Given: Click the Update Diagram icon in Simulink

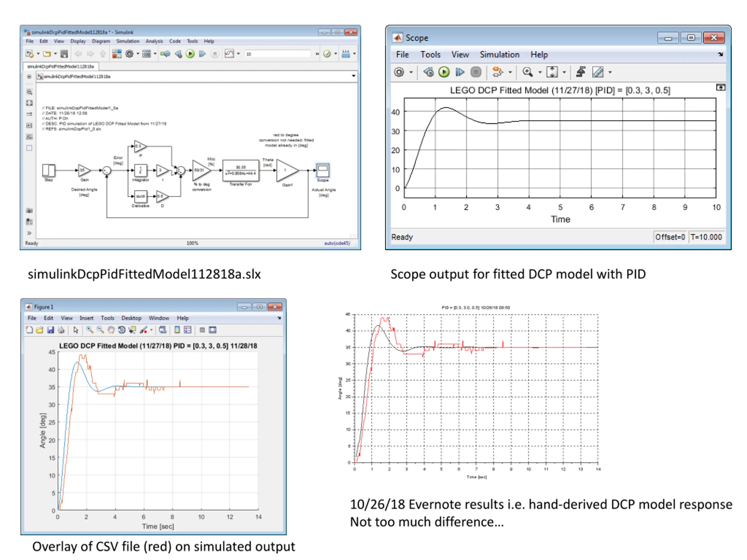Looking at the screenshot, I should click(165, 54).
